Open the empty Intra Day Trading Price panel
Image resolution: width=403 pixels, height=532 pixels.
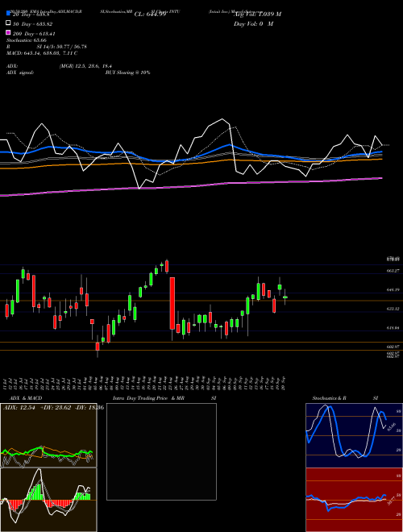click(161, 451)
